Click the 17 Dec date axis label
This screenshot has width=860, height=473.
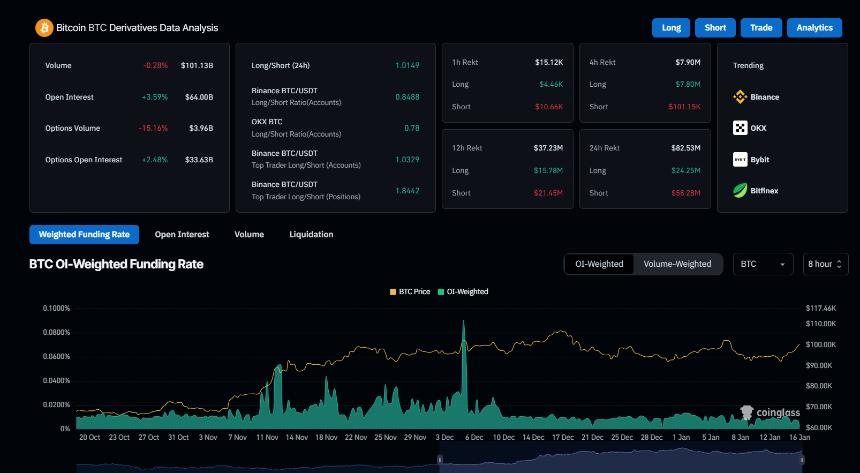tap(563, 437)
